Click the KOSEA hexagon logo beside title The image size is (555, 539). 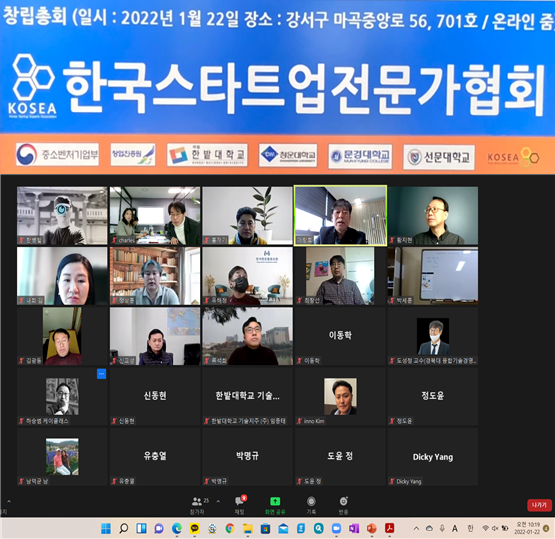(33, 86)
